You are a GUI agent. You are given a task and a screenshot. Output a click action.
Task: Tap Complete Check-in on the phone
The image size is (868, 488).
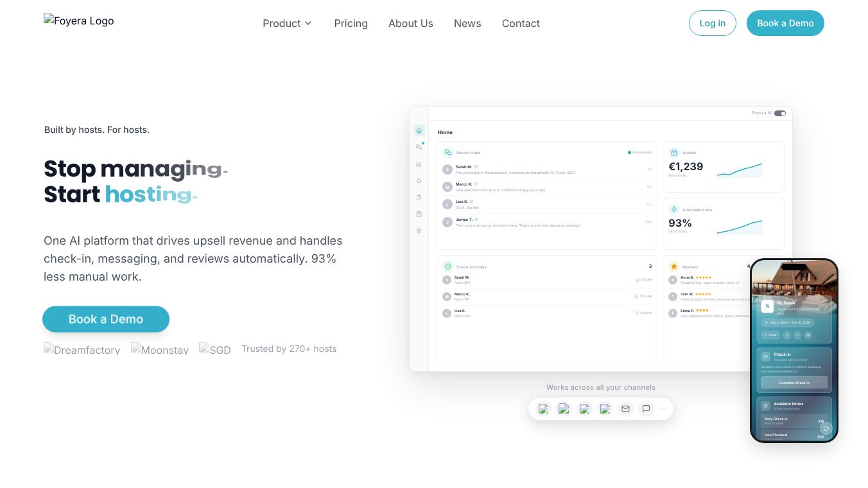[x=794, y=383]
